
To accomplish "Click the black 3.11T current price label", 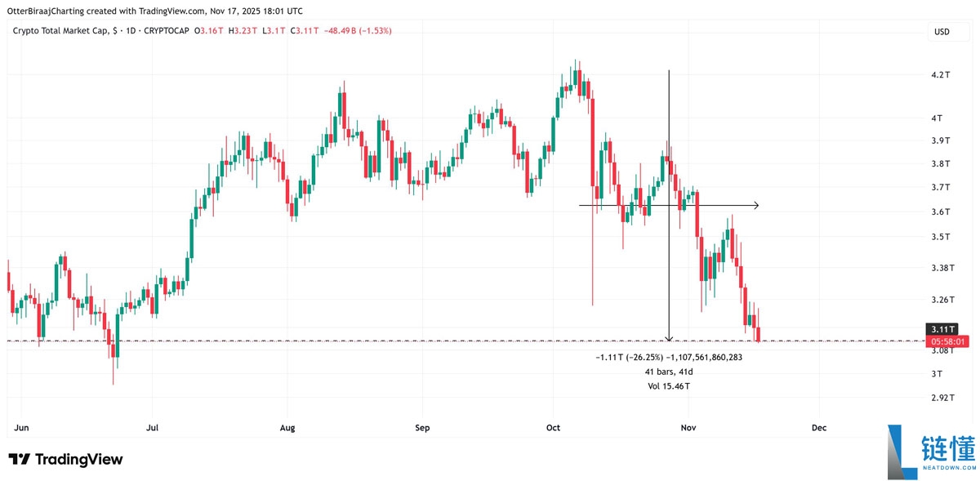I will (942, 329).
